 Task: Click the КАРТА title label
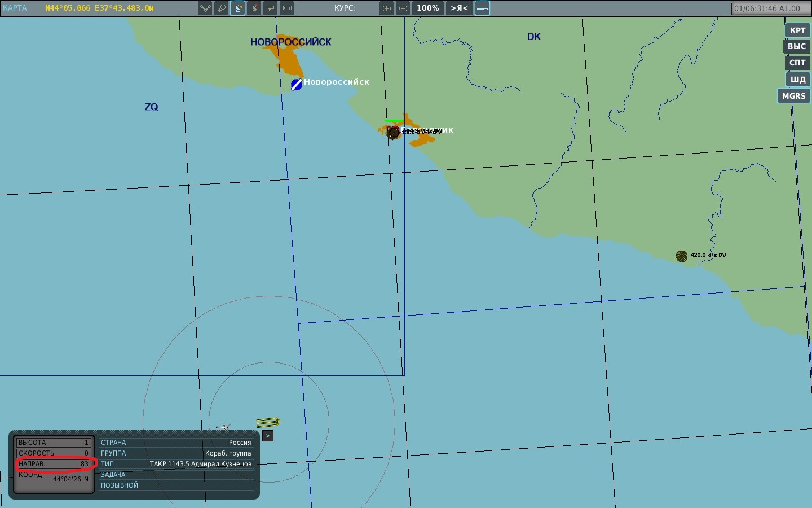(15, 8)
